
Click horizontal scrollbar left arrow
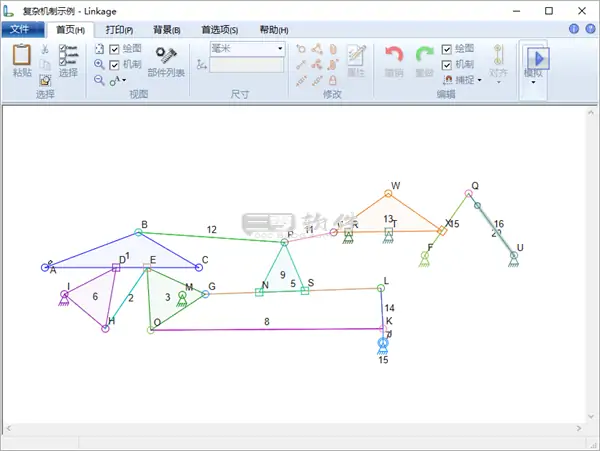[x=8, y=428]
